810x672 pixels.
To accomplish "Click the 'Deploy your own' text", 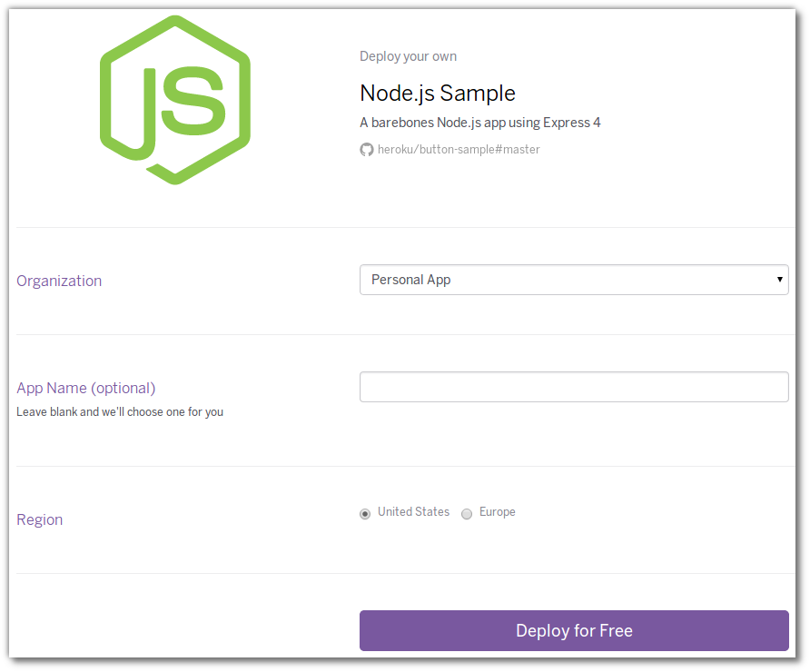I will coord(408,56).
